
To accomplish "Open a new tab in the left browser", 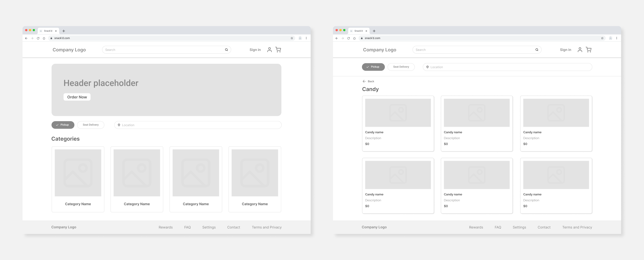I will pos(64,31).
